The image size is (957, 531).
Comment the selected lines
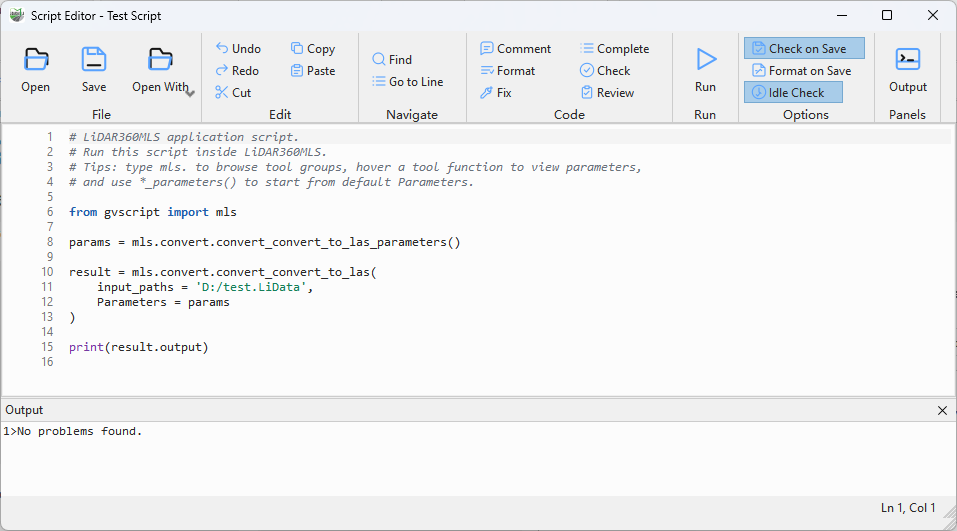click(516, 49)
